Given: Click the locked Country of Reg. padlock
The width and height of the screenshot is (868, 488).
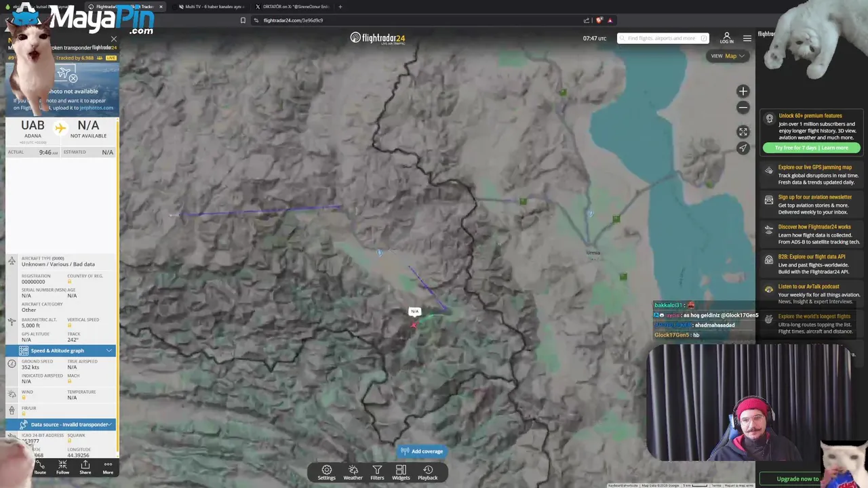Looking at the screenshot, I should tap(69, 281).
